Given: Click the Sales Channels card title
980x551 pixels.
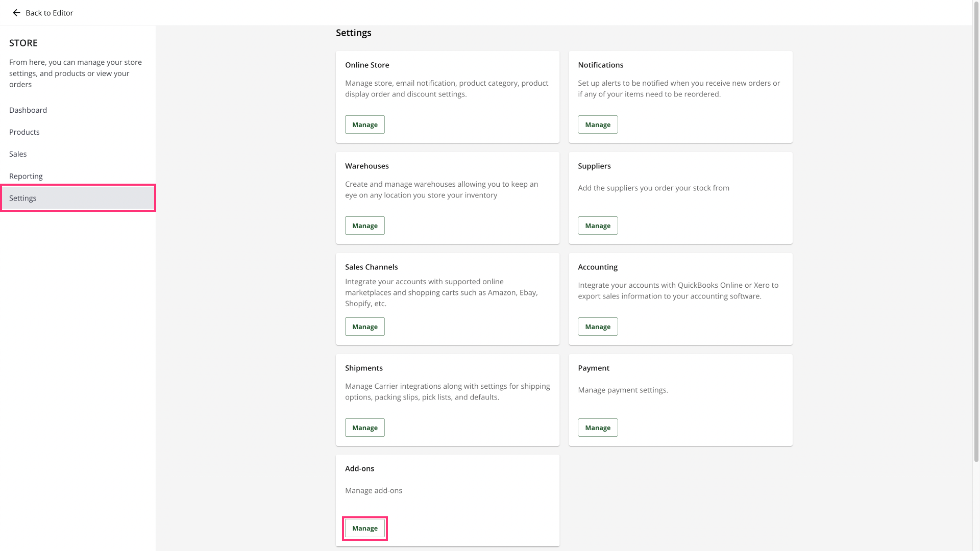Looking at the screenshot, I should click(371, 267).
